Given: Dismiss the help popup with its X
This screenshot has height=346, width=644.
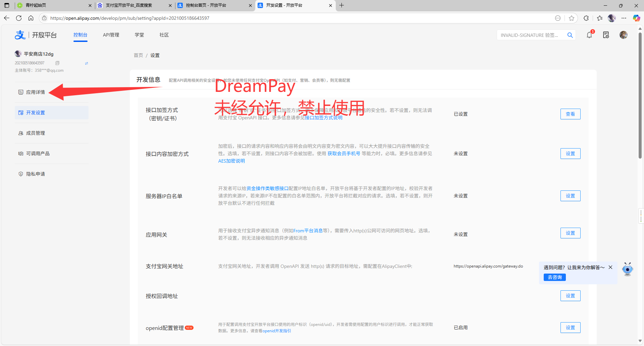Looking at the screenshot, I should point(610,267).
